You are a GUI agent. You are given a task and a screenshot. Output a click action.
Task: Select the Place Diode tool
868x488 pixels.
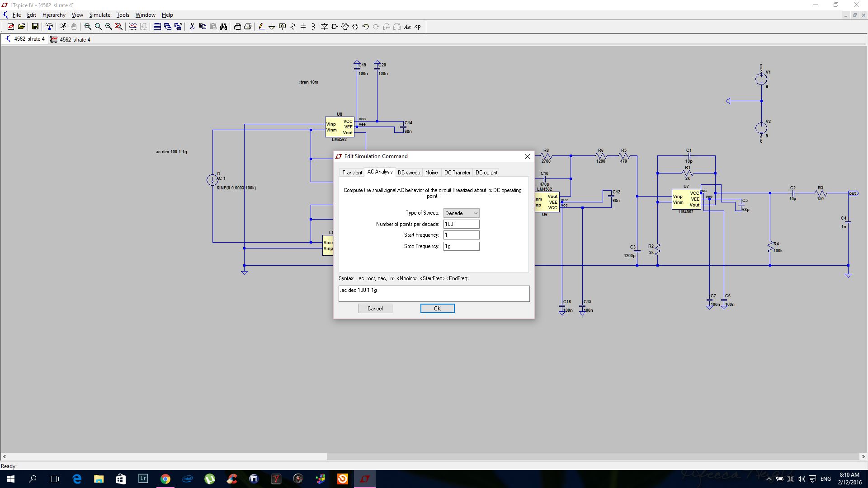(x=324, y=27)
